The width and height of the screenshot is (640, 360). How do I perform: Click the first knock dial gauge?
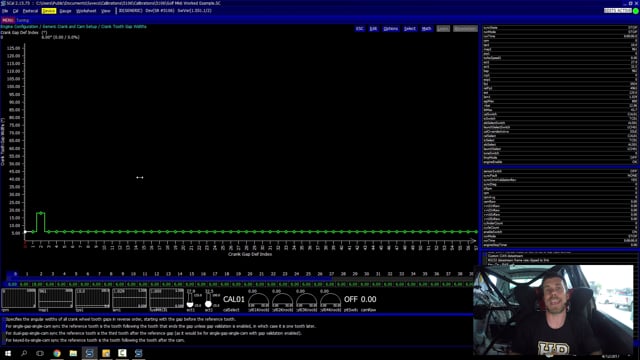coord(258,300)
